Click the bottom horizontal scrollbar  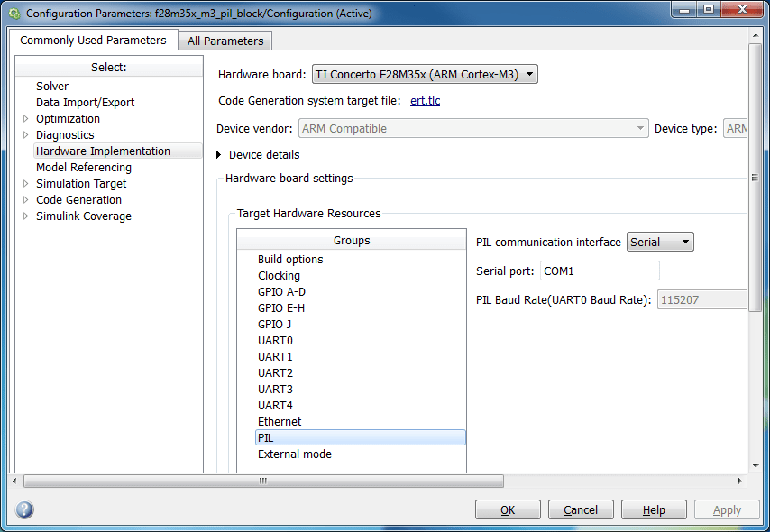coord(263,482)
